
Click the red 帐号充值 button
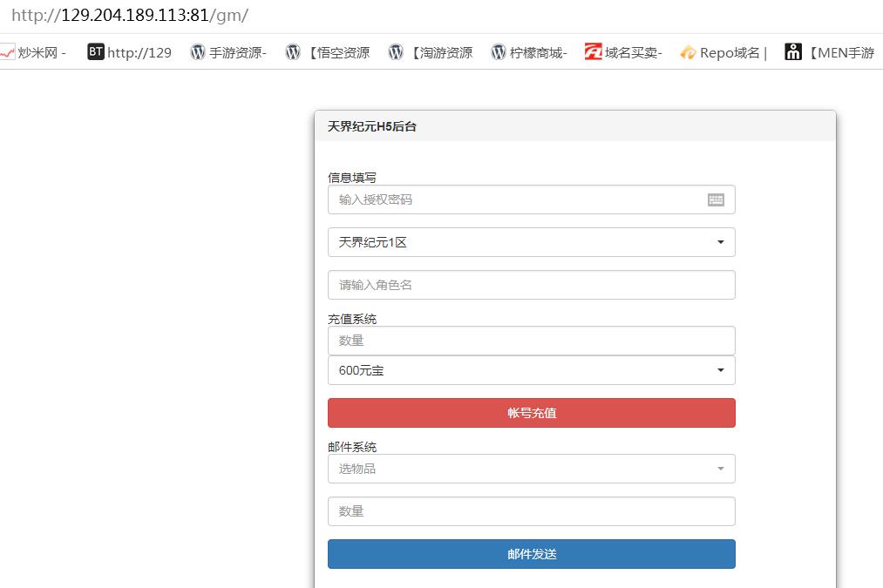(531, 413)
